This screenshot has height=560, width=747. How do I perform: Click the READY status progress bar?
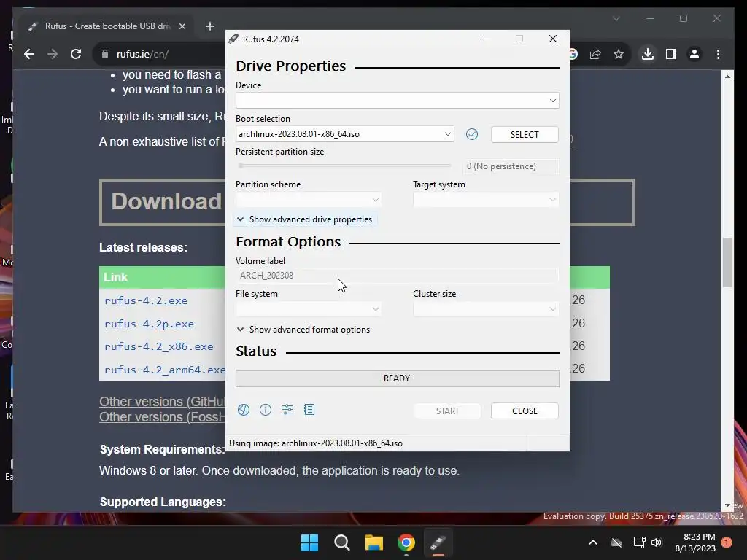coord(398,378)
